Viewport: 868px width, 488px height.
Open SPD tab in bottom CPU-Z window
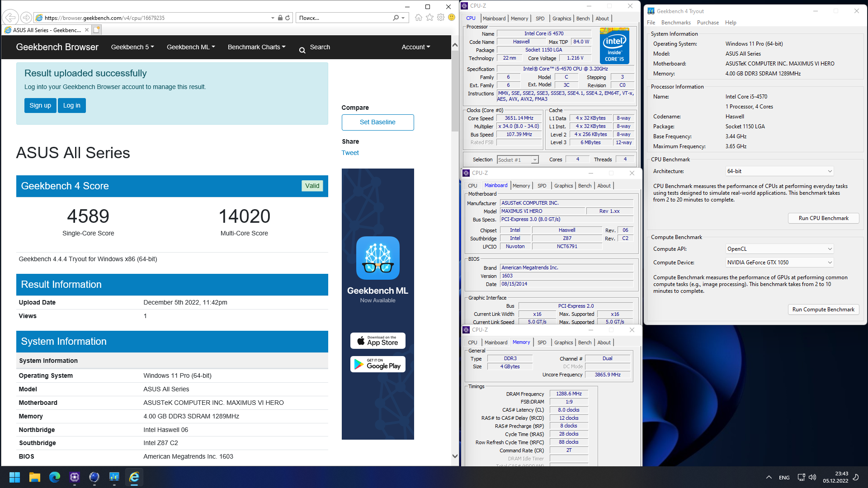[x=542, y=343]
